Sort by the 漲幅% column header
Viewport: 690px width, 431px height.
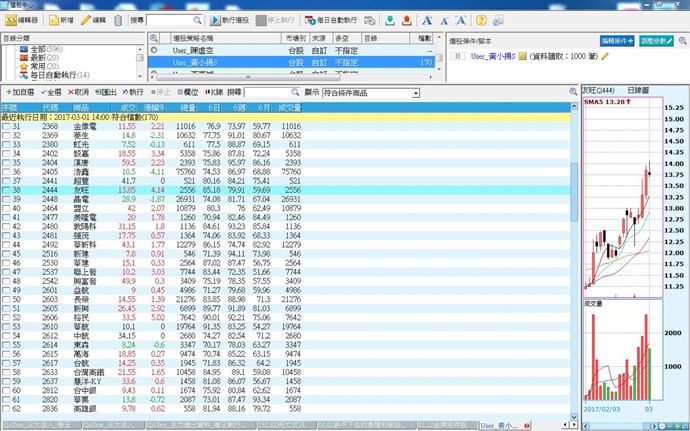(153, 106)
